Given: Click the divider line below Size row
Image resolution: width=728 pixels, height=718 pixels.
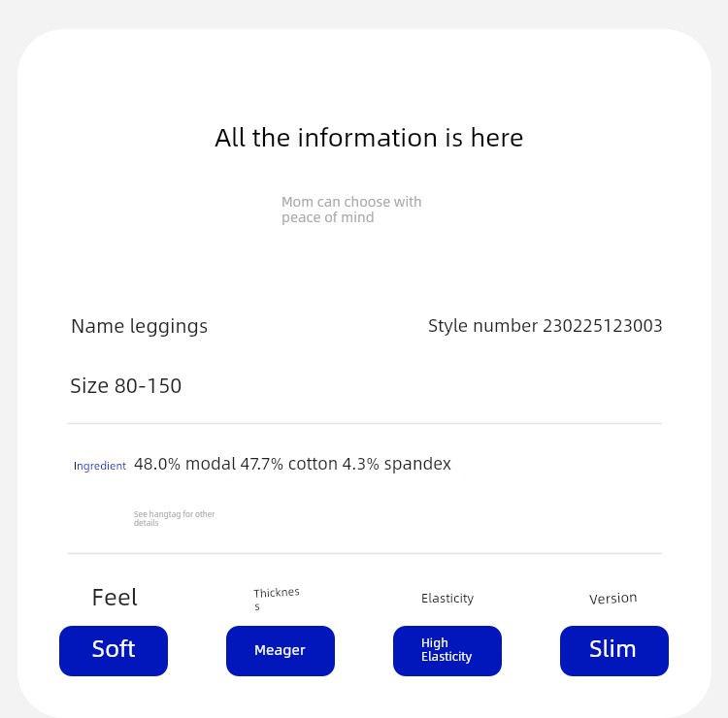Looking at the screenshot, I should coord(364,423).
